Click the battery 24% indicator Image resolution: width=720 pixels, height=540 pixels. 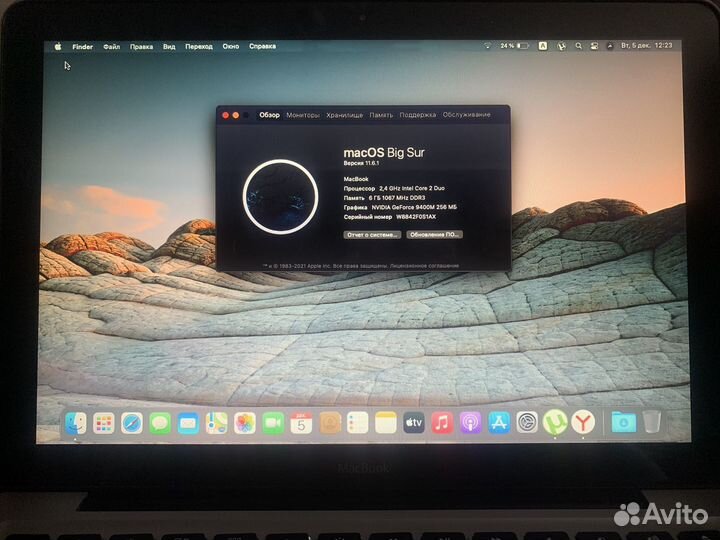tap(514, 46)
